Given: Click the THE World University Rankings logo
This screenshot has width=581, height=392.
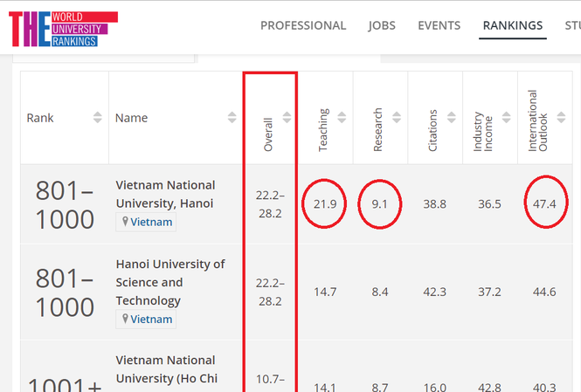Looking at the screenshot, I should (x=63, y=28).
